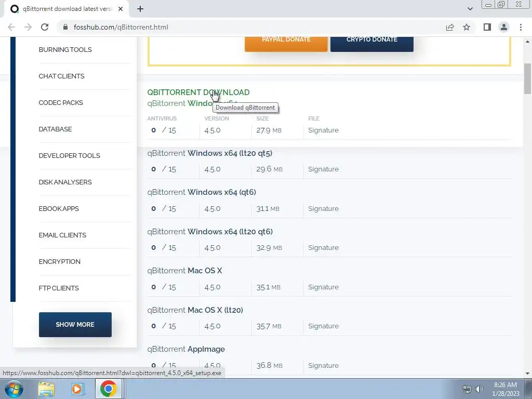Open the Database category
Image resolution: width=532 pixels, height=399 pixels.
[x=55, y=129]
